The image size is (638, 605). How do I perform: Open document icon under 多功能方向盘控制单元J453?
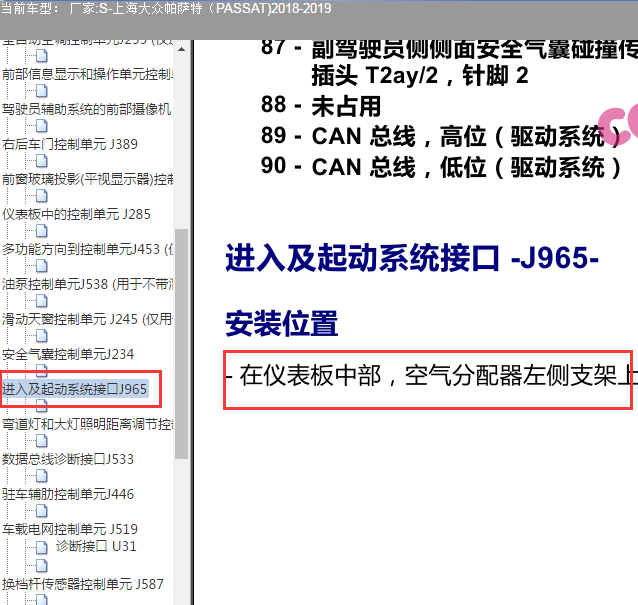click(42, 266)
